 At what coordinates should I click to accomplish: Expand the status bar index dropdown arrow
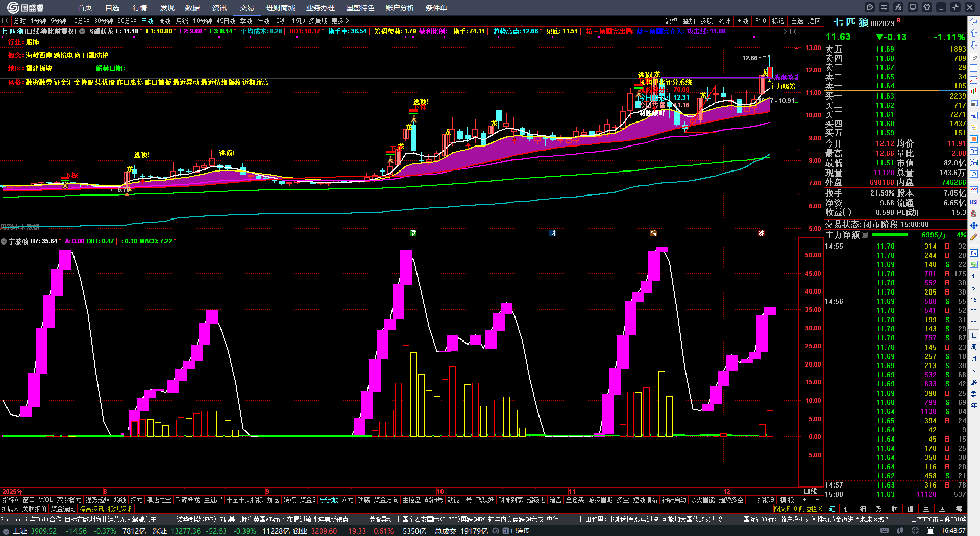pos(6,531)
